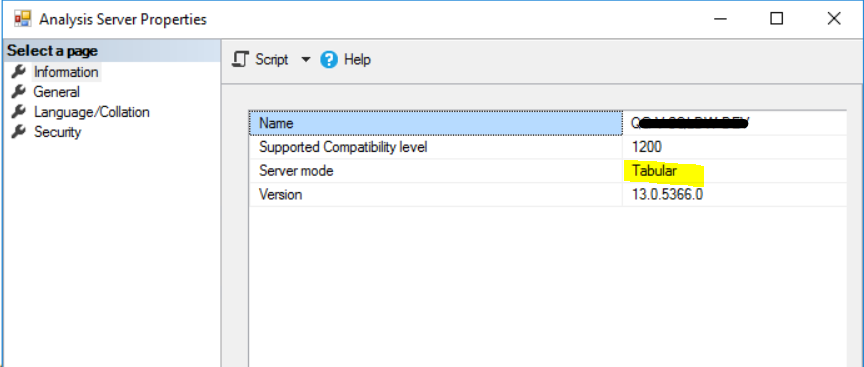Close the Analysis Server Properties window
864x367 pixels.
tap(834, 19)
